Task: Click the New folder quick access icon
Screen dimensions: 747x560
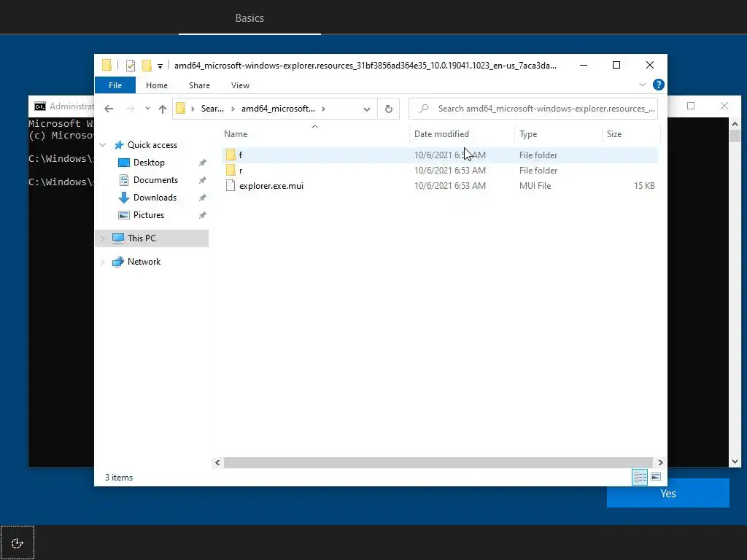Action: (147, 65)
